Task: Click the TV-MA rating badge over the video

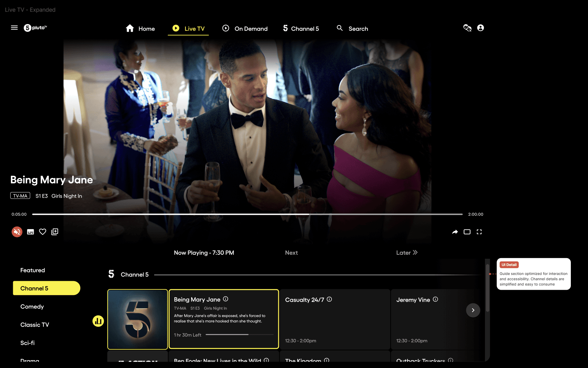Action: (x=20, y=196)
